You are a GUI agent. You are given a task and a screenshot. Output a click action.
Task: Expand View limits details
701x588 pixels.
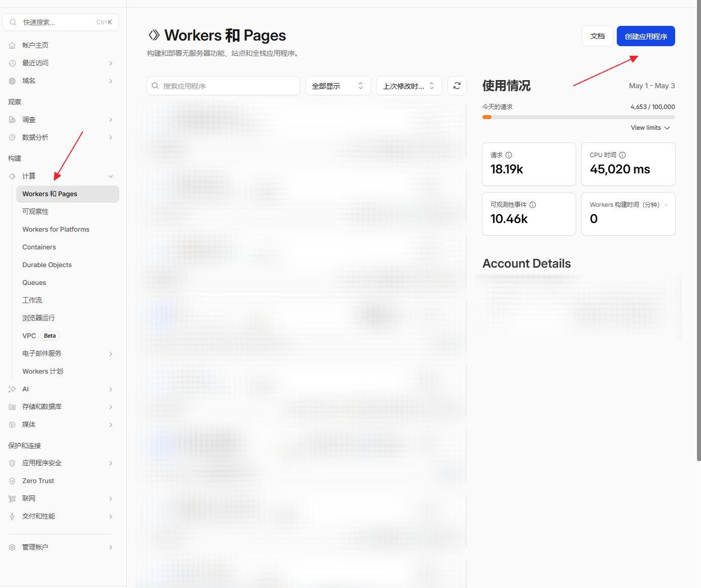coord(650,128)
